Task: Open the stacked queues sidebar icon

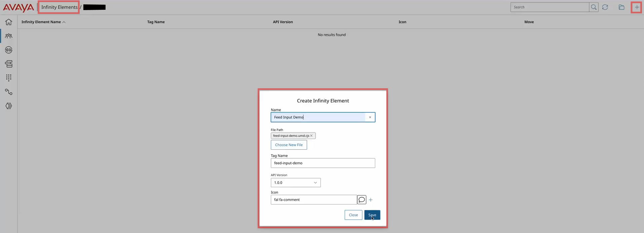Action: (x=9, y=64)
